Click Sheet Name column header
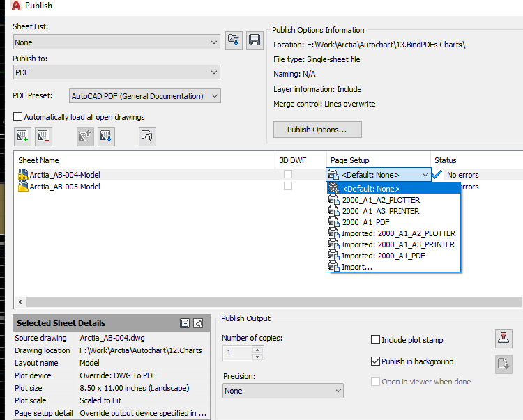 pos(144,160)
